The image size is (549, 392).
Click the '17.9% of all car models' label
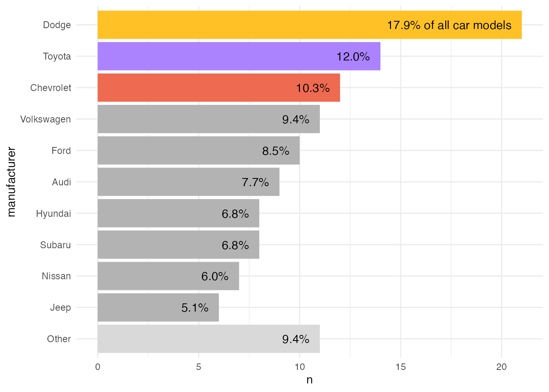(449, 25)
